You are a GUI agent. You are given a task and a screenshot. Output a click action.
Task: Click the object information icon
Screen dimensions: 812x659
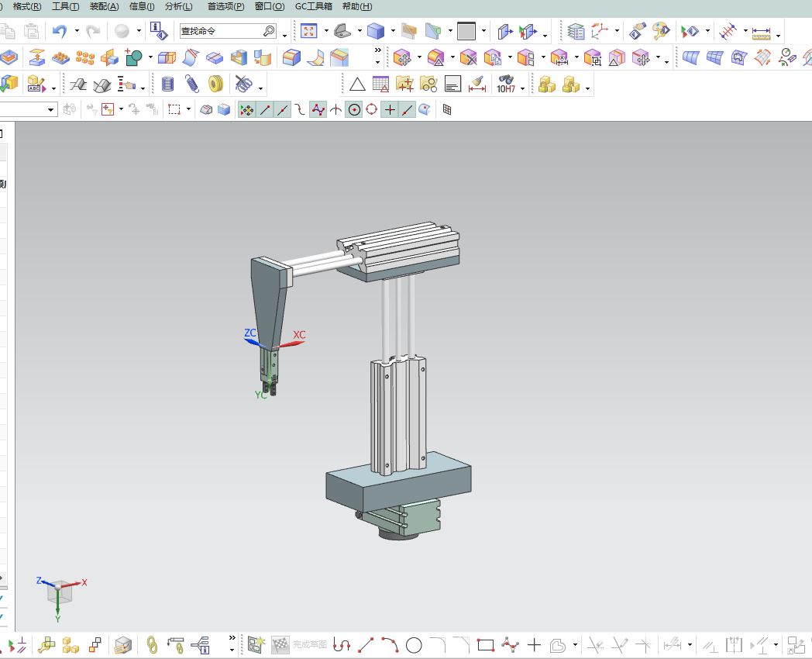159,31
